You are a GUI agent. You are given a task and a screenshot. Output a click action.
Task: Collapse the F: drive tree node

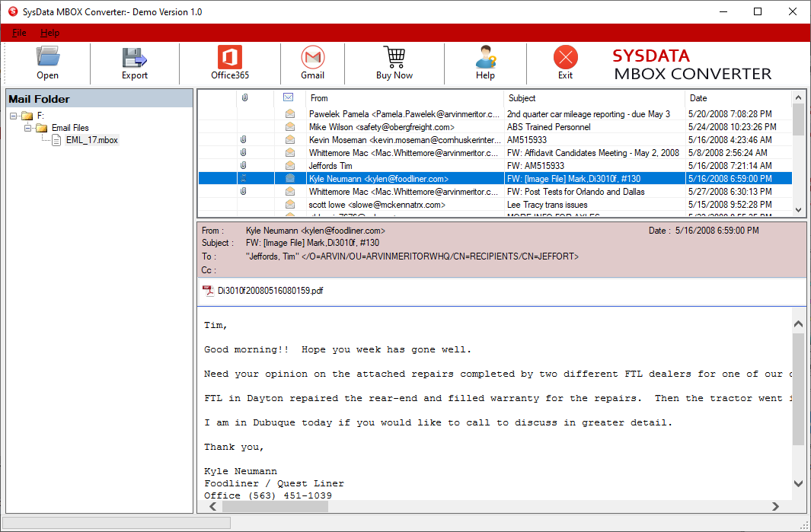14,116
